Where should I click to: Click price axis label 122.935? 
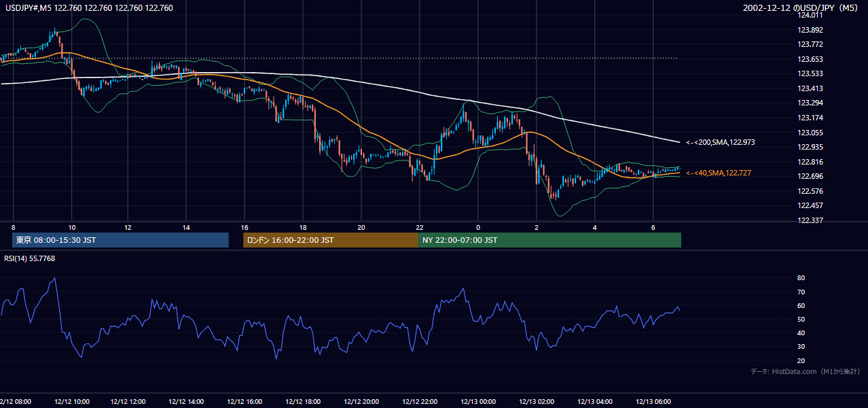pos(811,147)
